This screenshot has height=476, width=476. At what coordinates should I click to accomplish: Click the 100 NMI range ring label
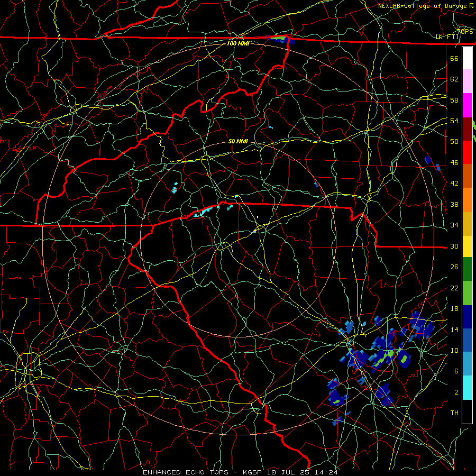click(x=238, y=43)
